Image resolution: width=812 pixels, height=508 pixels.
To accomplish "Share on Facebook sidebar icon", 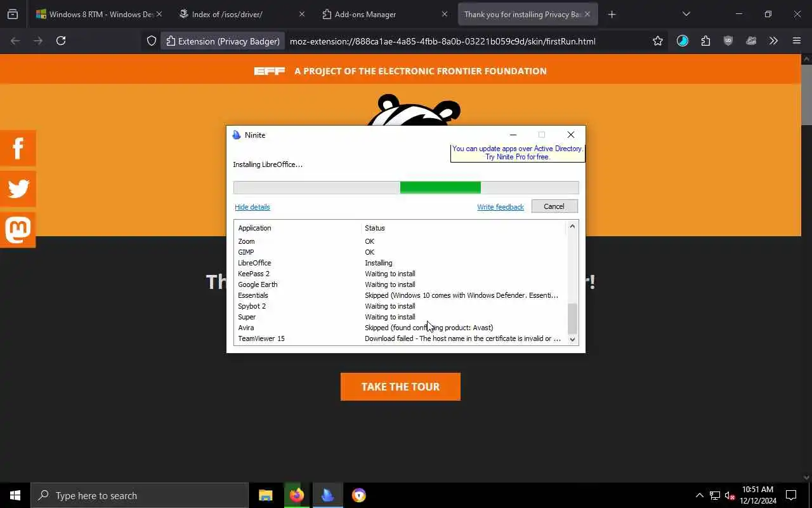I will 18,148.
